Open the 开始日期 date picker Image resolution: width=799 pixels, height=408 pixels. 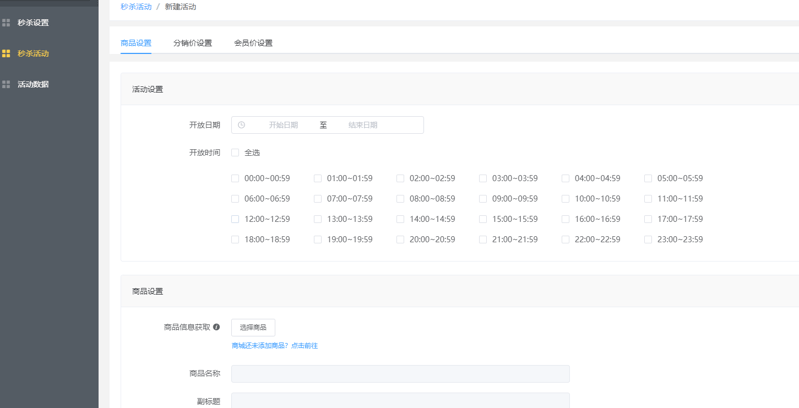[x=283, y=125]
